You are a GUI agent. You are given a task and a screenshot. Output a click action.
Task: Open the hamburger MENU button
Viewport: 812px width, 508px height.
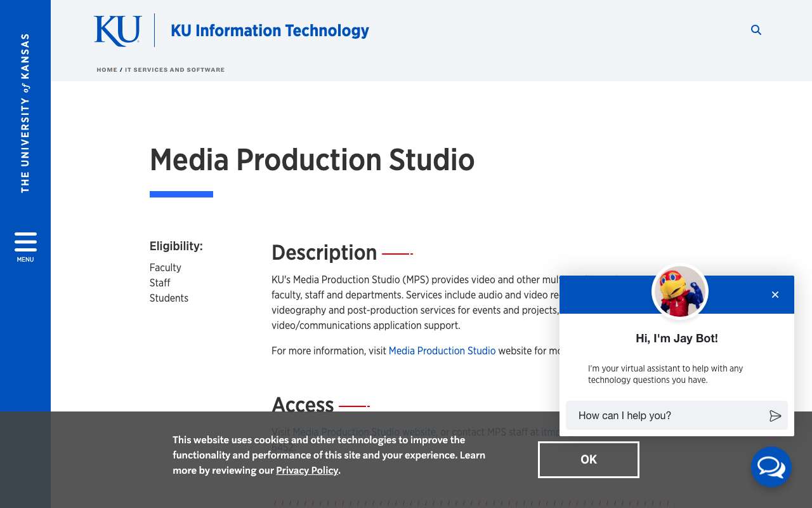(x=25, y=247)
